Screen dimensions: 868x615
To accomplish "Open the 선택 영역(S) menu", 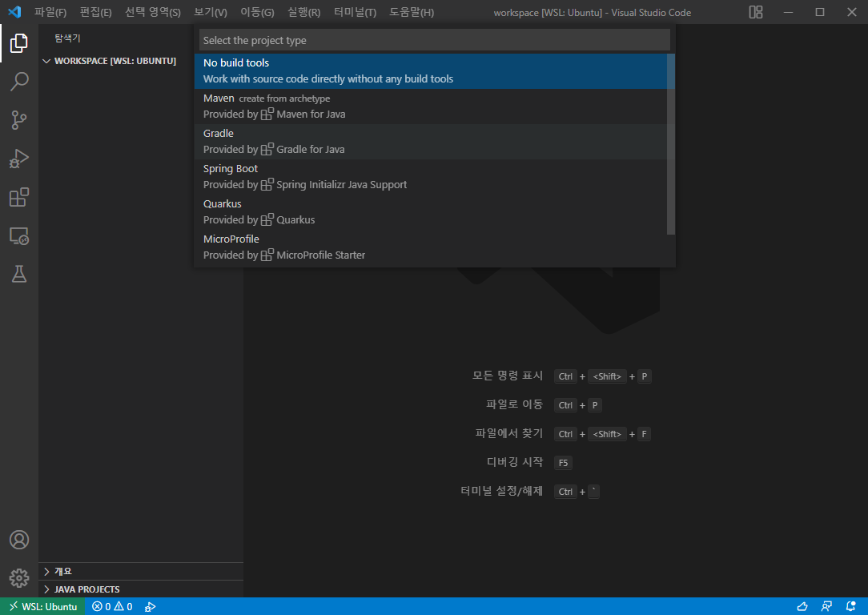I will coord(153,12).
